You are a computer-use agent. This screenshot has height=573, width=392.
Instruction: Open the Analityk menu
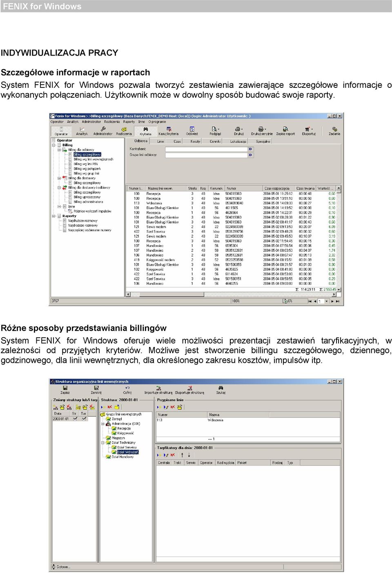pyautogui.click(x=73, y=122)
